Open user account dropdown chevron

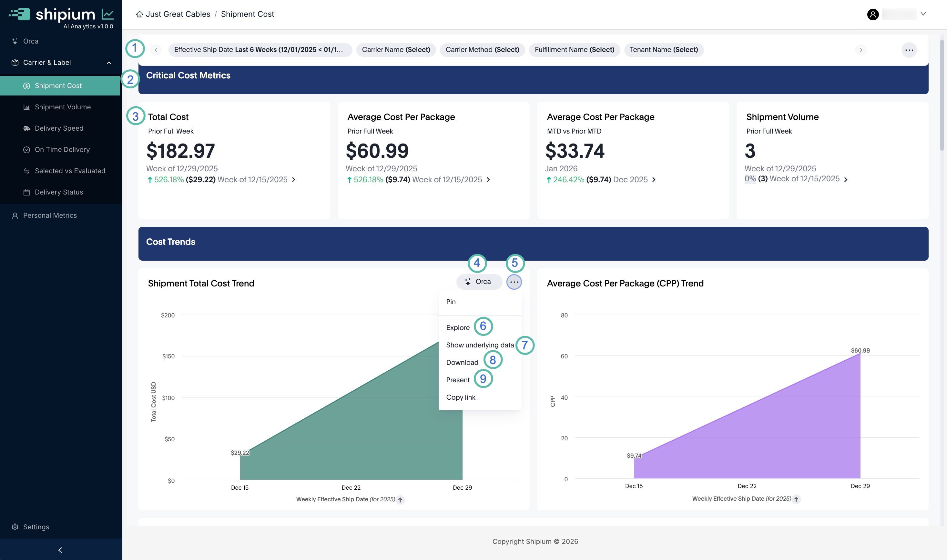923,14
